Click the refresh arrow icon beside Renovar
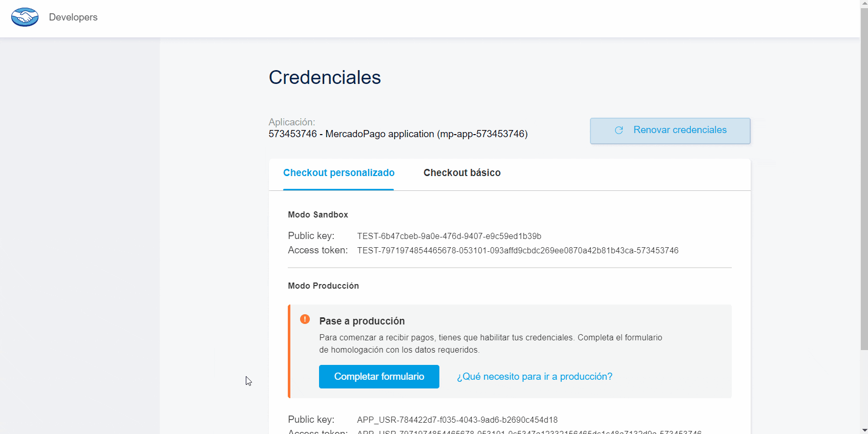Image resolution: width=868 pixels, height=434 pixels. (x=619, y=131)
